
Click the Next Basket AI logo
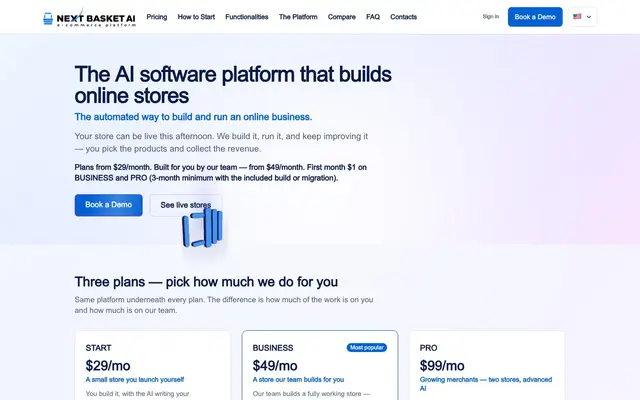click(x=89, y=19)
